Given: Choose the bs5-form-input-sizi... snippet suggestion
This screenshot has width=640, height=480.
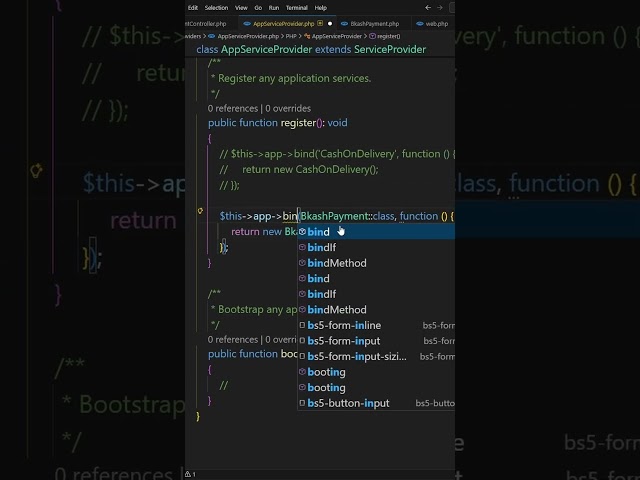Looking at the screenshot, I should 376,356.
